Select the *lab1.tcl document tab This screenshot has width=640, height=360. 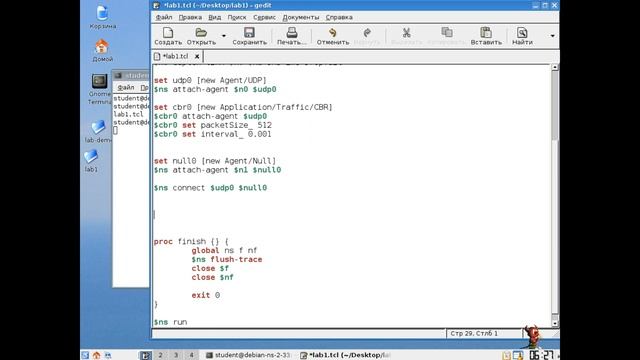click(175, 56)
